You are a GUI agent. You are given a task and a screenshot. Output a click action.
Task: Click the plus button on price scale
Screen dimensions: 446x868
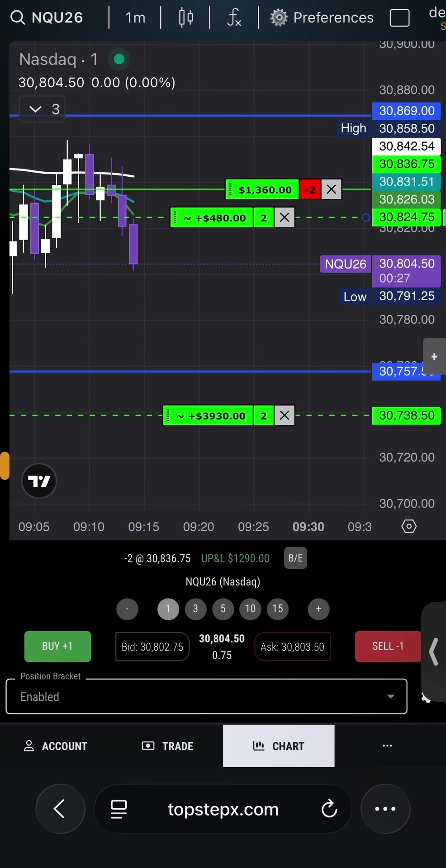pos(434,357)
